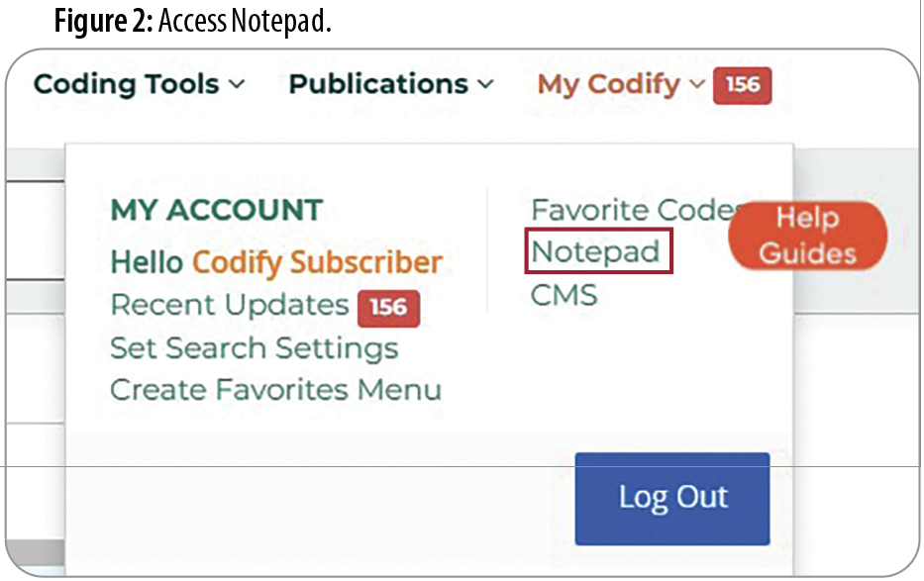The image size is (924, 581).
Task: Click the Codify Subscriber name
Action: coord(318,262)
